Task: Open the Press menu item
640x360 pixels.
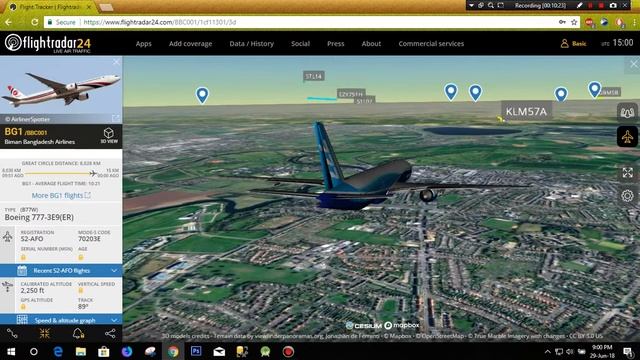Action: pos(336,44)
